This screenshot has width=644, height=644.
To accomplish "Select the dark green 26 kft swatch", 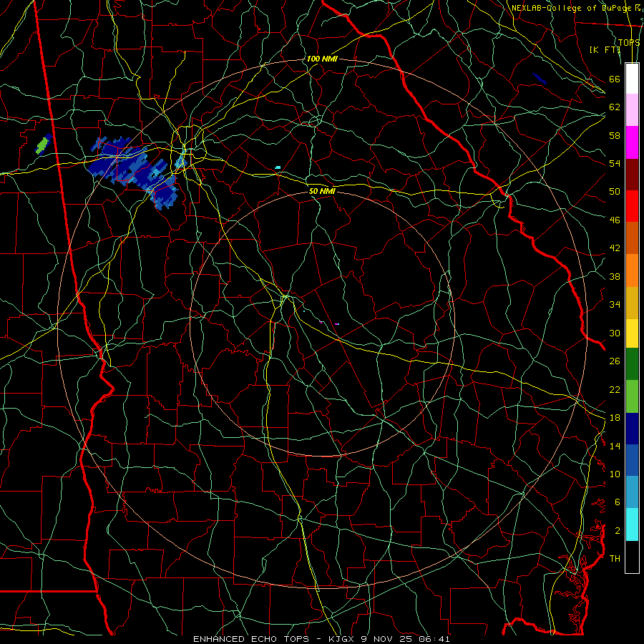I will (x=632, y=364).
